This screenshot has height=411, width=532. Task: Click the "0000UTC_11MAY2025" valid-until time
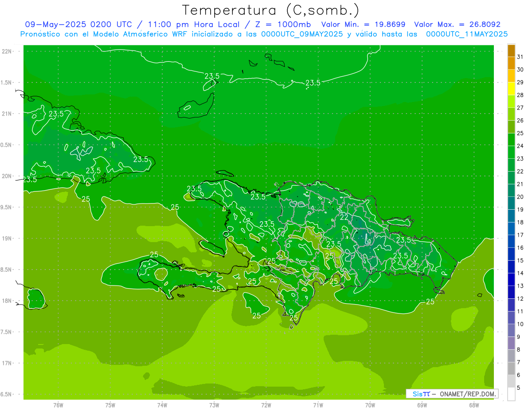tap(467, 34)
